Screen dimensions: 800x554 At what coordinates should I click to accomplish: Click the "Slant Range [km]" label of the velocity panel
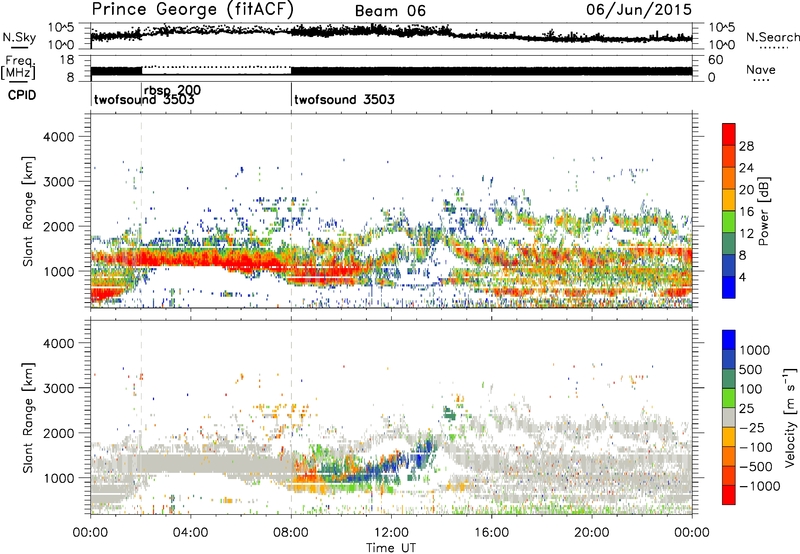[x=28, y=418]
